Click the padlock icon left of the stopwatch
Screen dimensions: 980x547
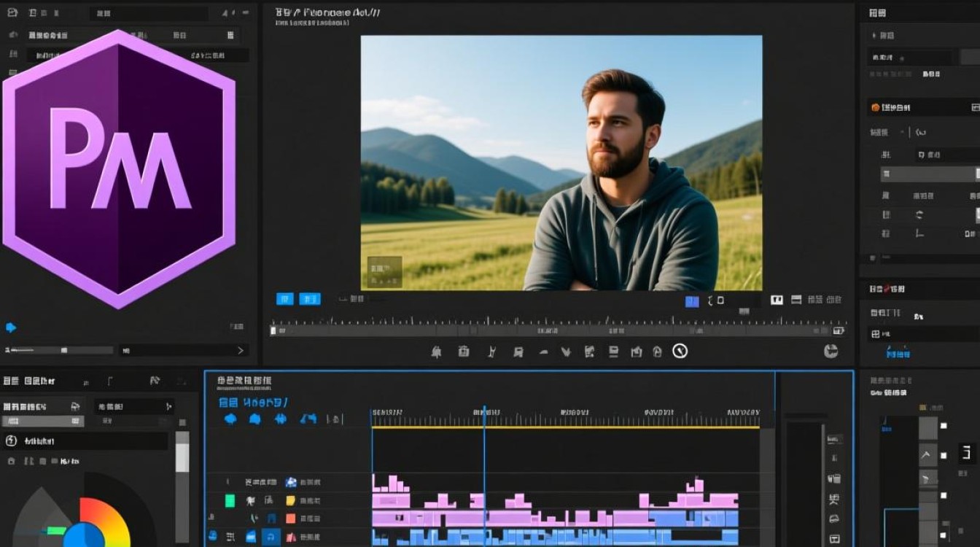(x=657, y=352)
